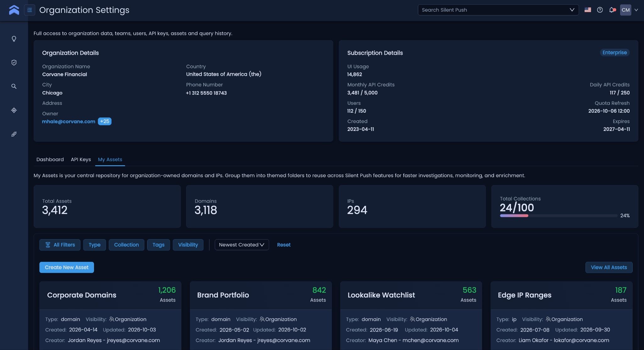This screenshot has height=350, width=644.
Task: Click the Enterprise subscription badge
Action: click(x=615, y=53)
